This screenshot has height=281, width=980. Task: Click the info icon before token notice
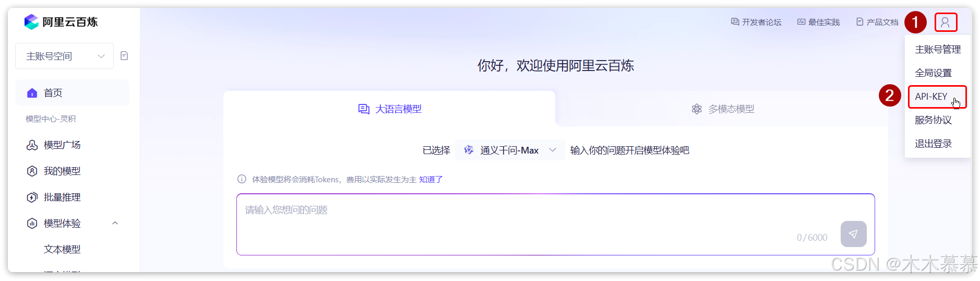pos(242,179)
